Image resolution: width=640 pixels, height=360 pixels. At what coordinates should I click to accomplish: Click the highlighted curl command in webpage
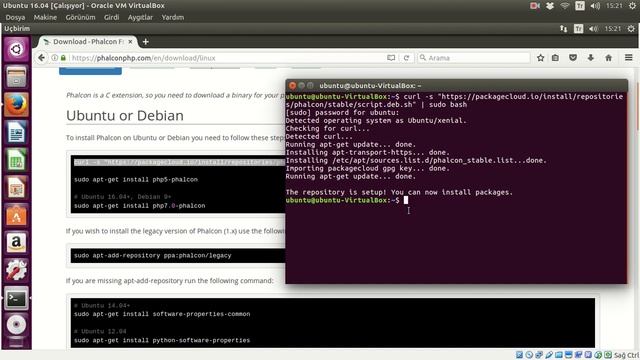[x=179, y=162]
